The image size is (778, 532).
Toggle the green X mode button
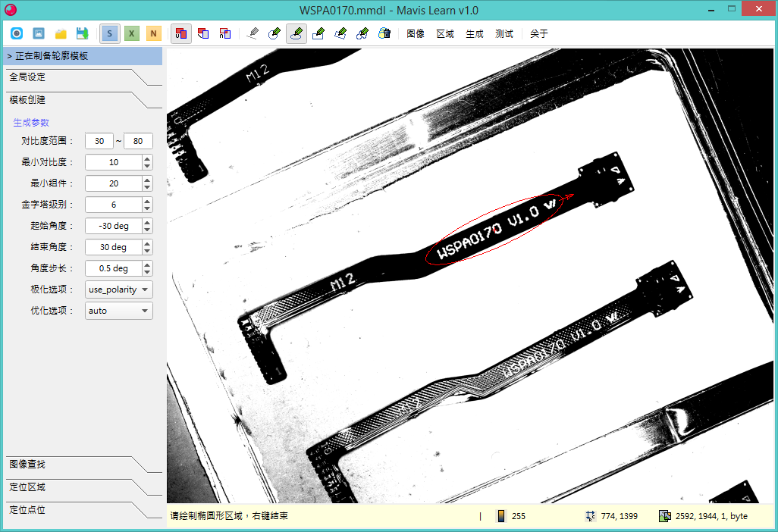tap(131, 33)
